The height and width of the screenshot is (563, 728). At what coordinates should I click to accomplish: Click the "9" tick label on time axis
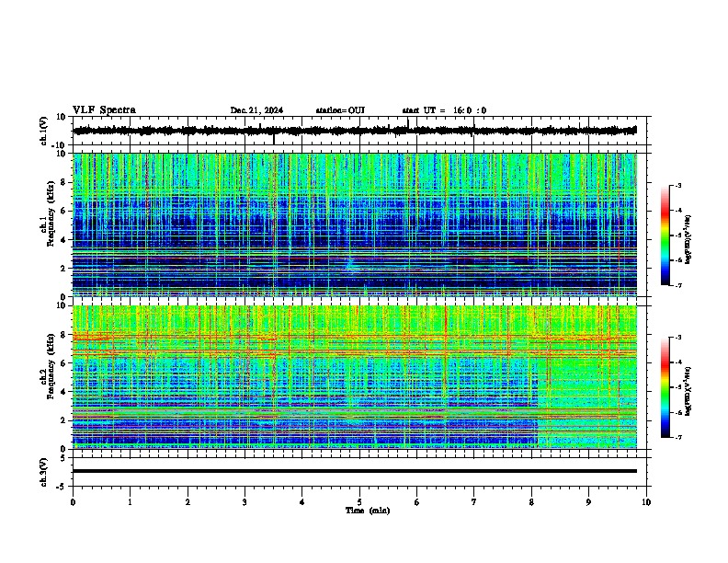pyautogui.click(x=588, y=502)
